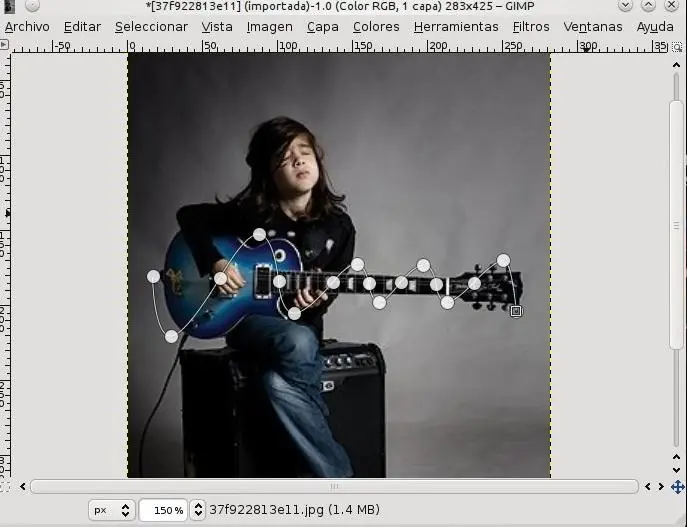
Task: Open the Ayuda menu
Action: [x=655, y=27]
